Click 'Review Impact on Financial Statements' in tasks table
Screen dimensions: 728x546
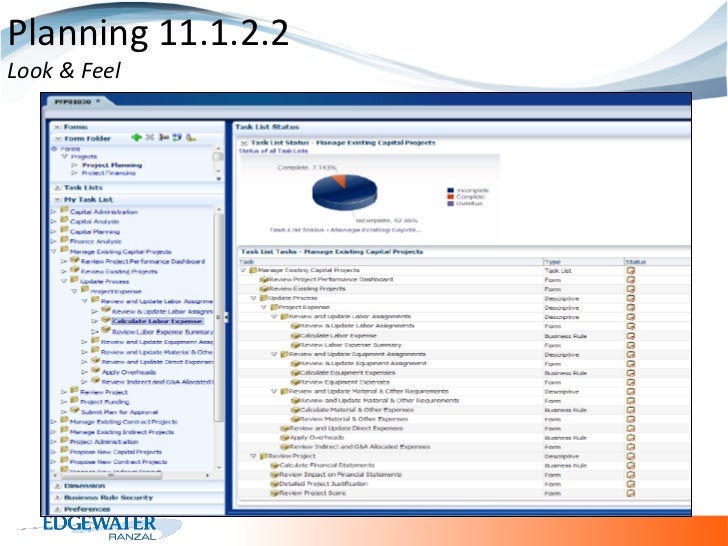pyautogui.click(x=340, y=474)
